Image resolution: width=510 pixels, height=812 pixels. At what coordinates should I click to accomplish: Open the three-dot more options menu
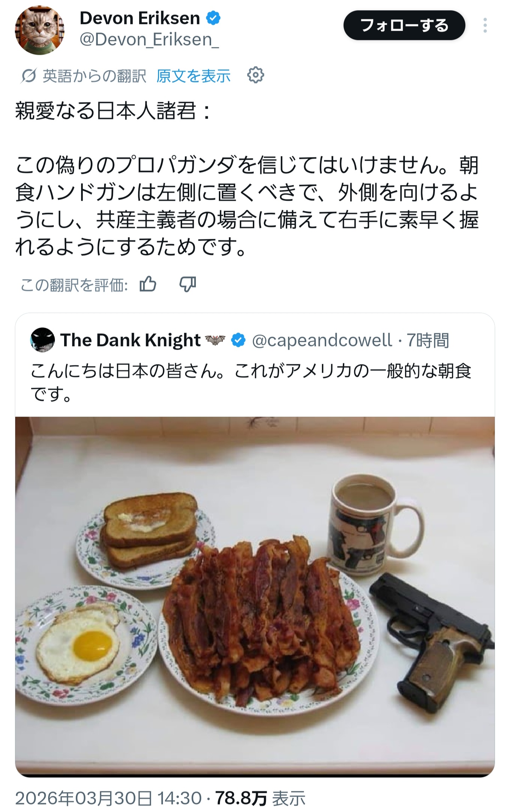(485, 25)
